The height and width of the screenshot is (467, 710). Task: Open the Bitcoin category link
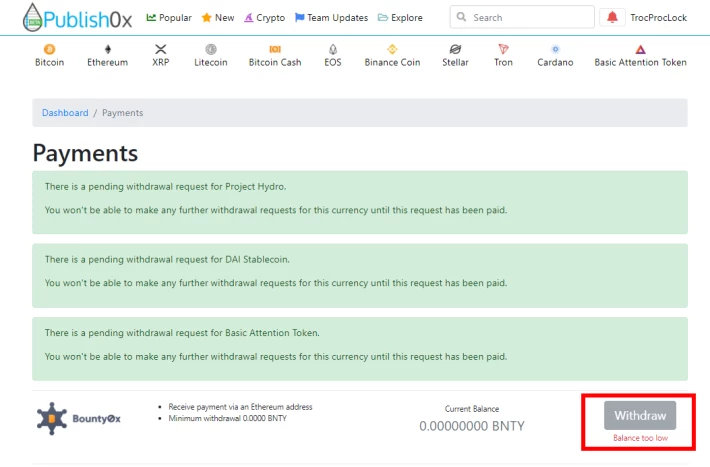(49, 55)
